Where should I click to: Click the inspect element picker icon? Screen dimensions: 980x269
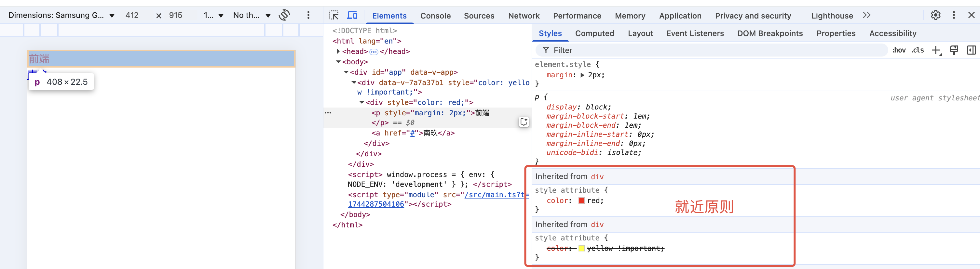tap(333, 15)
